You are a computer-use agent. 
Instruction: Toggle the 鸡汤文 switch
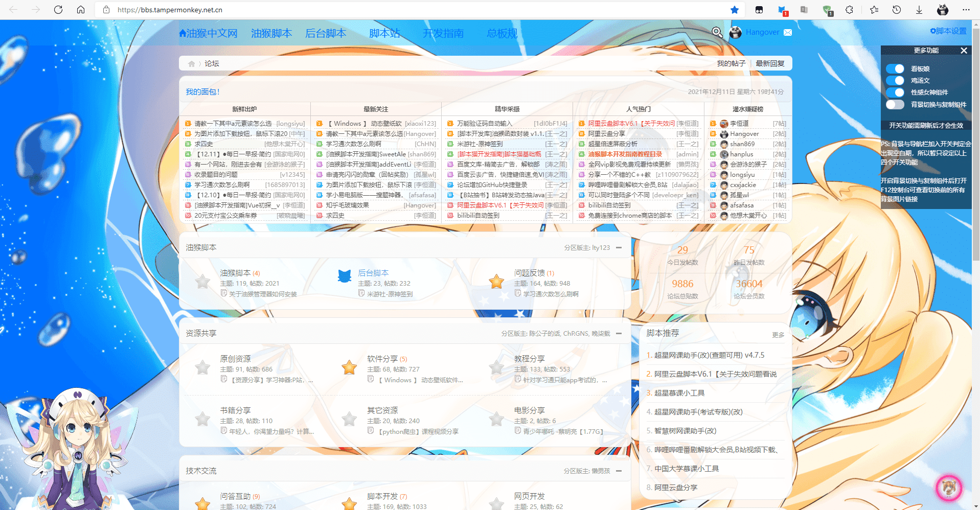(895, 80)
